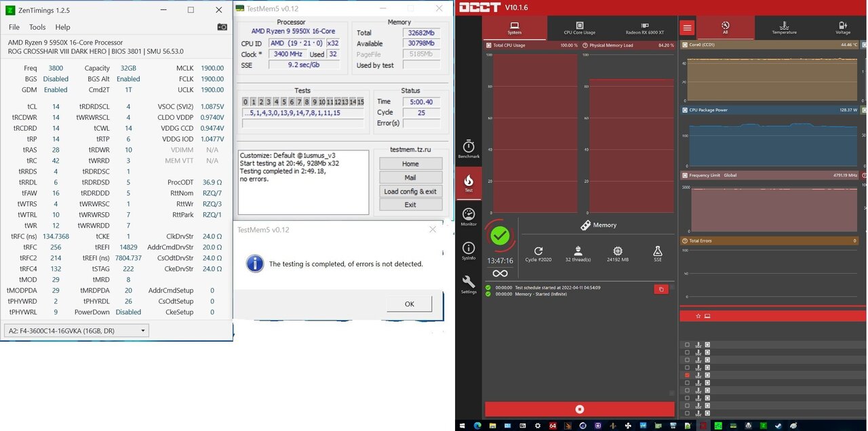This screenshot has width=868, height=431.
Task: Switch to the Temperature tab
Action: [x=784, y=28]
